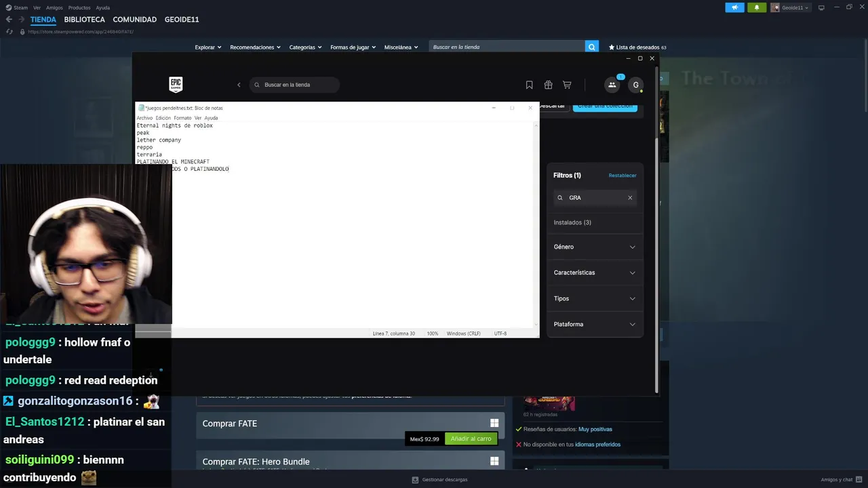Screen dimensions: 868x488
Task: Click magnifier icon in Epic filter search
Action: pyautogui.click(x=560, y=198)
